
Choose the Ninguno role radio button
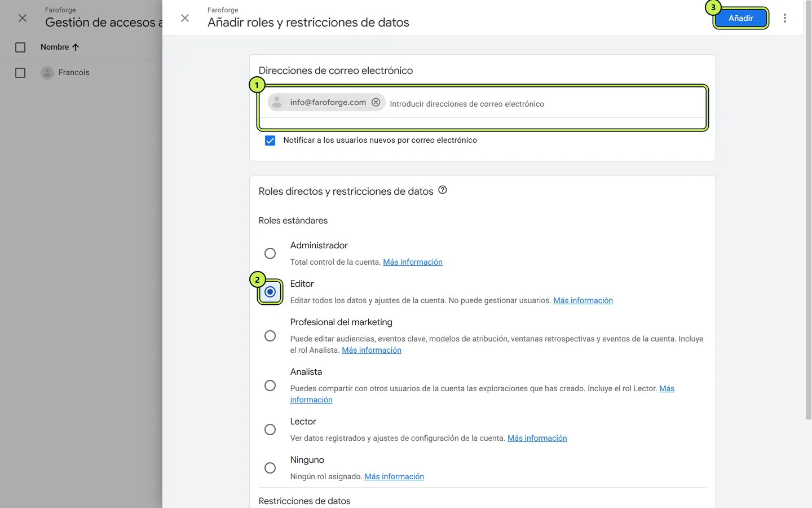point(270,468)
